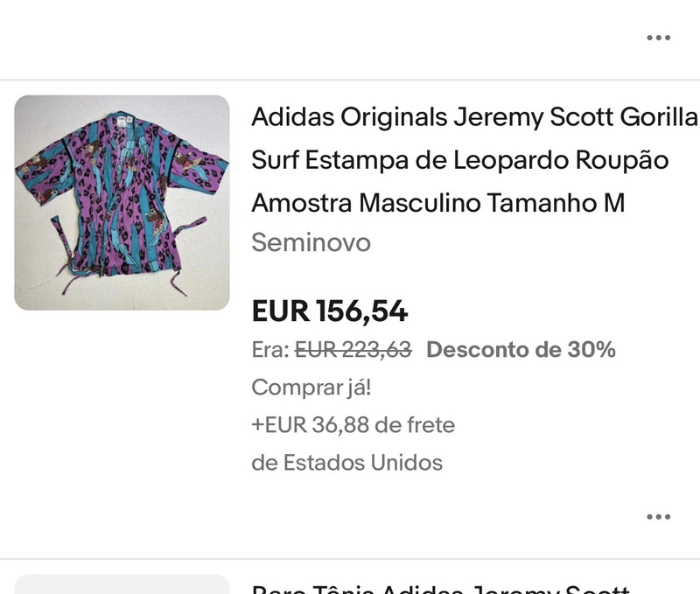This screenshot has width=700, height=594.
Task: Click the "Seminovo" condition label
Action: (x=311, y=242)
